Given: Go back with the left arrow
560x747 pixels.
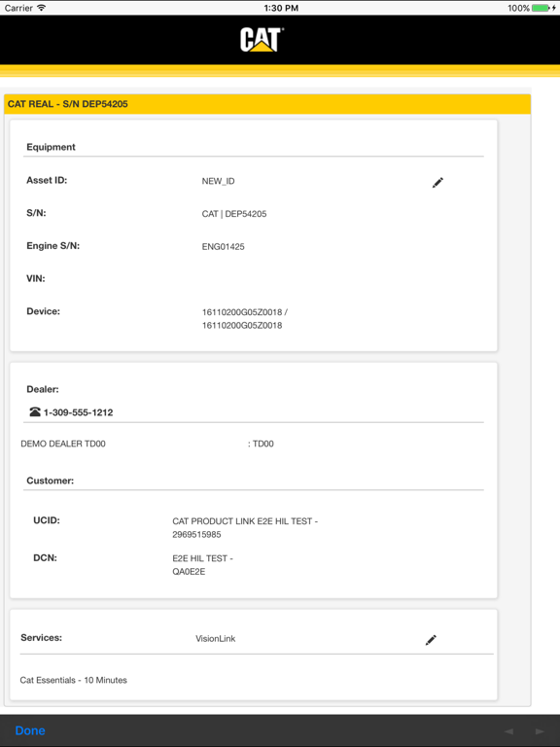Looking at the screenshot, I should (x=508, y=731).
